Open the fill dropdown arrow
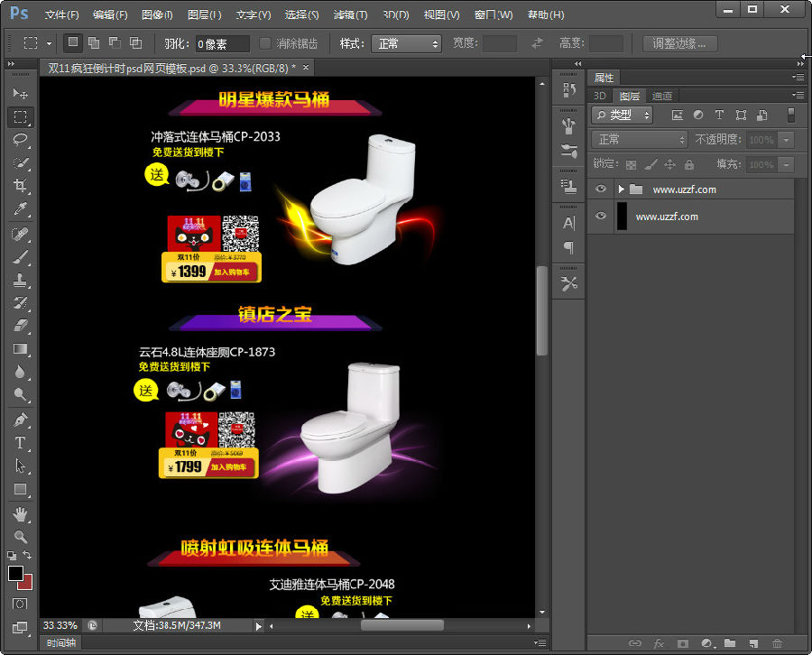 787,165
